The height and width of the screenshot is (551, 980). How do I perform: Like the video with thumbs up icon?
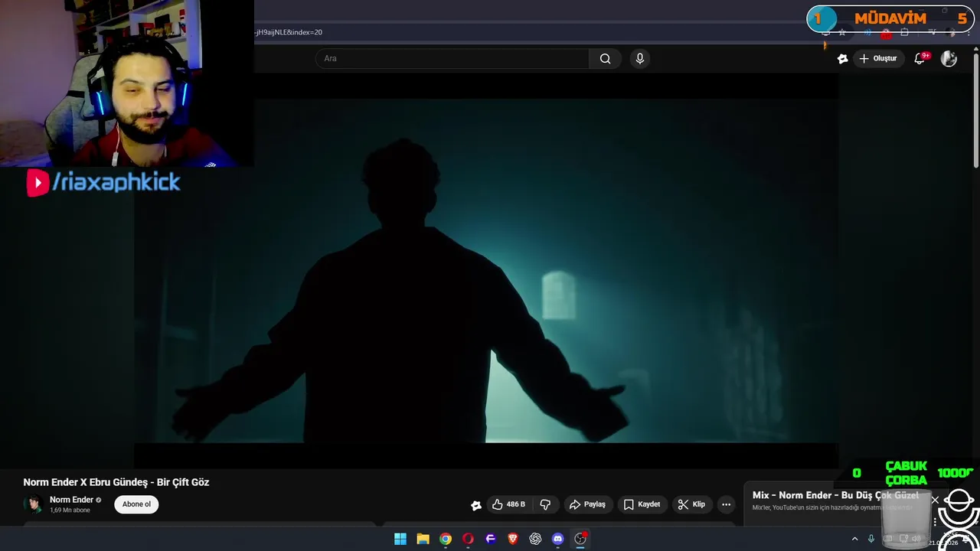(508, 504)
